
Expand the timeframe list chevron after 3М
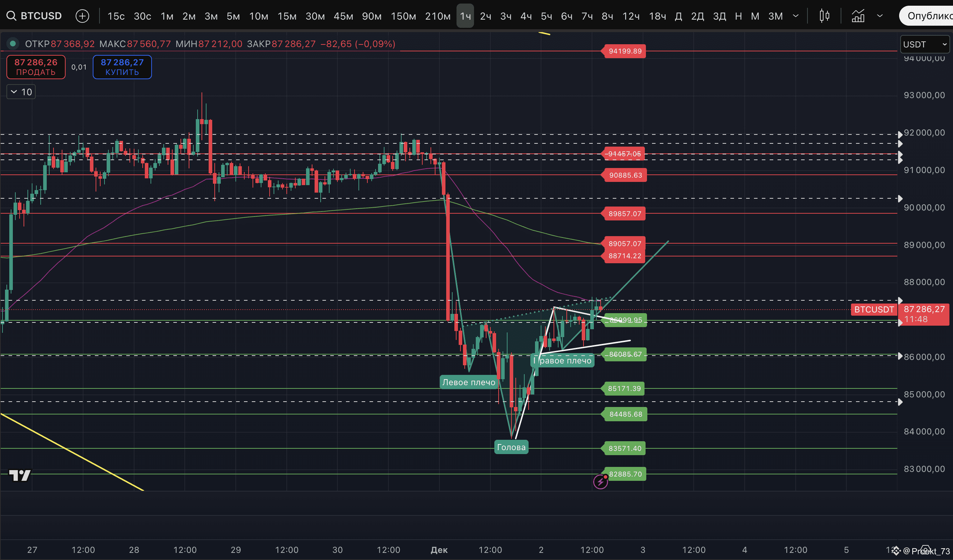click(x=796, y=16)
